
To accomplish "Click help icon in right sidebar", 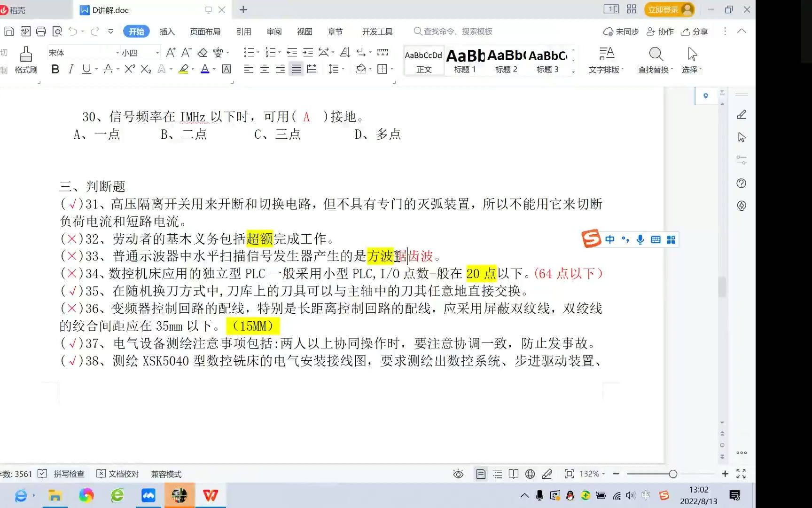I will pyautogui.click(x=742, y=183).
